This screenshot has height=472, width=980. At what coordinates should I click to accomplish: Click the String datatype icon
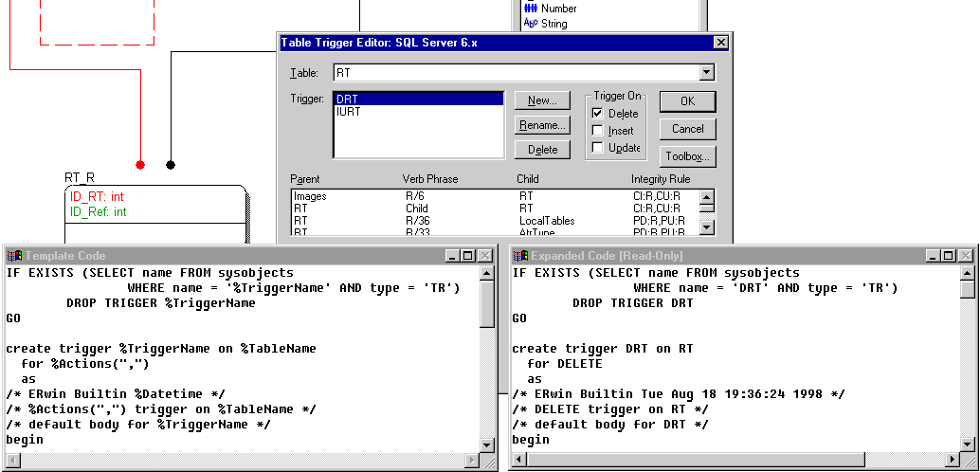point(531,24)
